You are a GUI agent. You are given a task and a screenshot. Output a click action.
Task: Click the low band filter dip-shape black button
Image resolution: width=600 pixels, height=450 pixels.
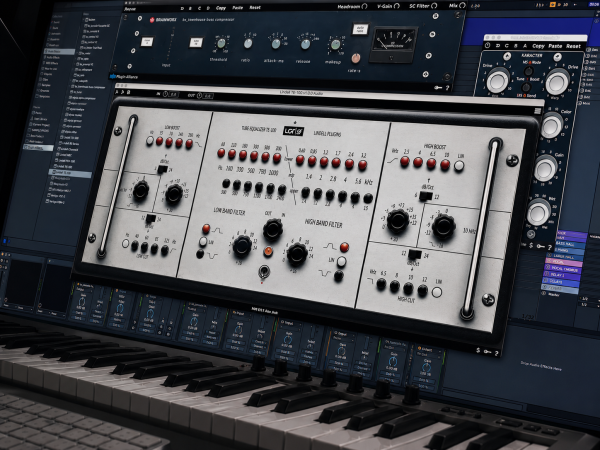pyautogui.click(x=200, y=253)
